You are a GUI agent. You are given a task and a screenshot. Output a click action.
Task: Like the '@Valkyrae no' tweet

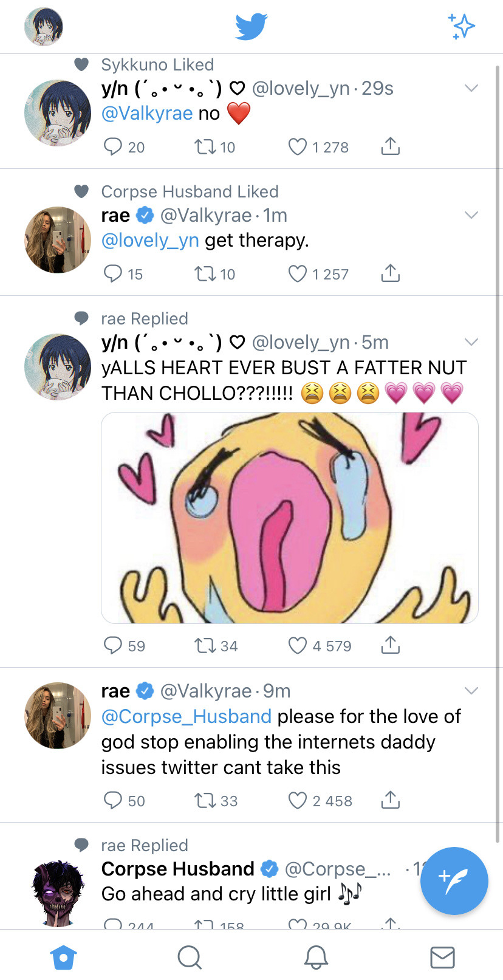coord(297,147)
